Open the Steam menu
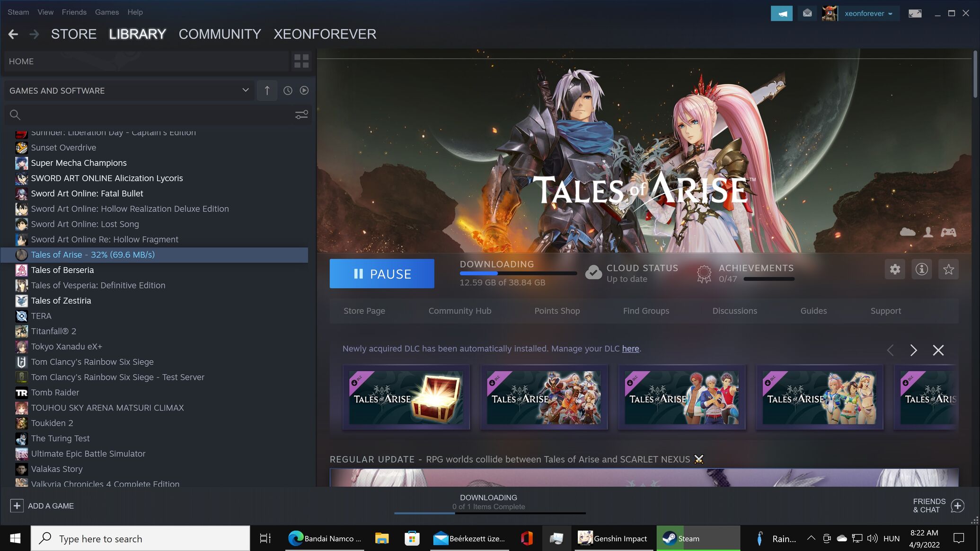980x551 pixels. pyautogui.click(x=18, y=12)
